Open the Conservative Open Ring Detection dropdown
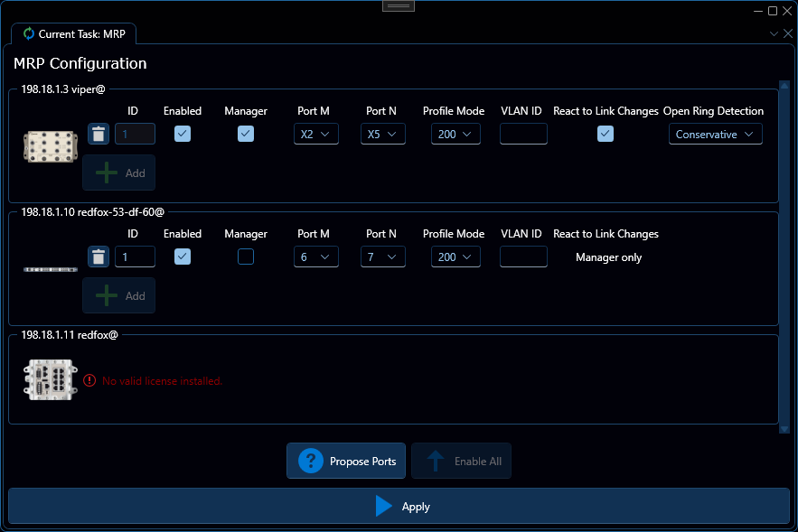The image size is (798, 532). [x=715, y=133]
